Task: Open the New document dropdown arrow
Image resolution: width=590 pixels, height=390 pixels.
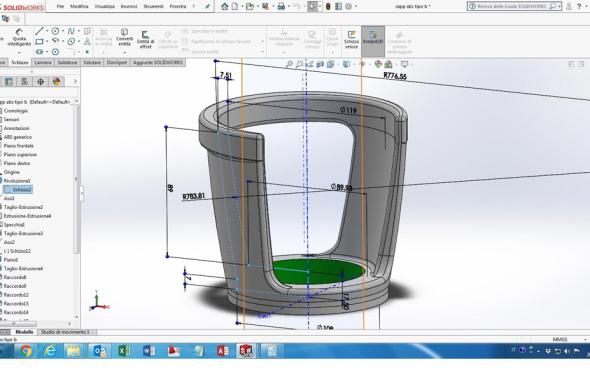Action: pyautogui.click(x=241, y=6)
